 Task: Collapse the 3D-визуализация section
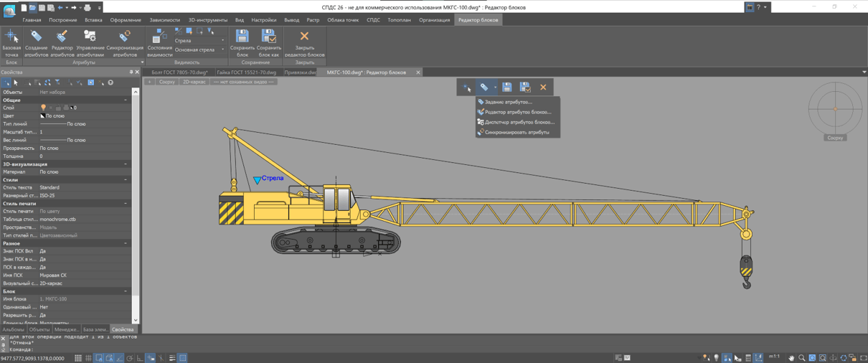[x=126, y=164]
